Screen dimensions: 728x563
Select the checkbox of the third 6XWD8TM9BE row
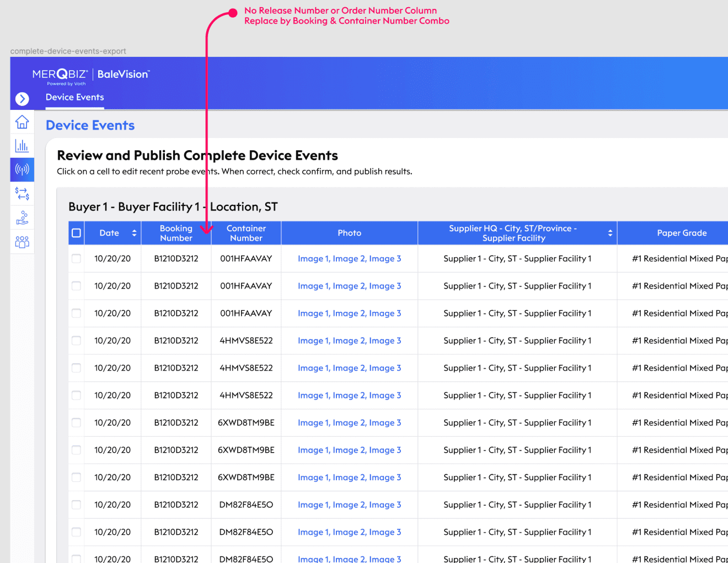pyautogui.click(x=77, y=477)
